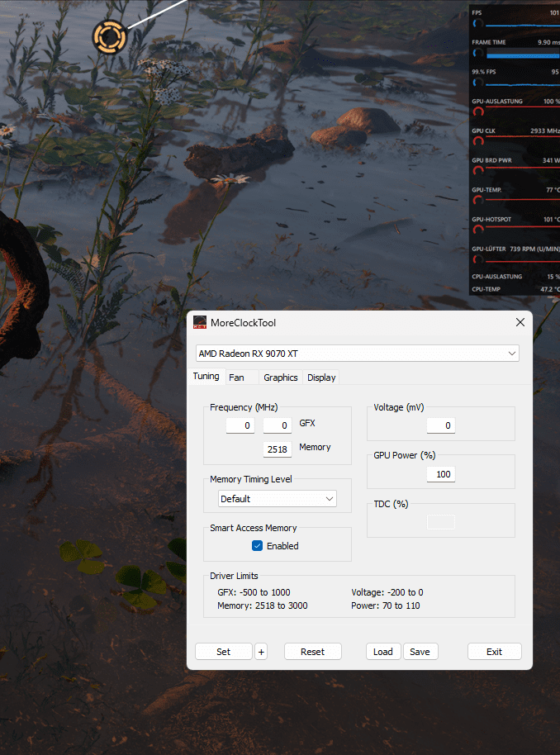Click the GPU-TEMP gauge icon in overlay
Screen dimensions: 560x755
[x=478, y=200]
